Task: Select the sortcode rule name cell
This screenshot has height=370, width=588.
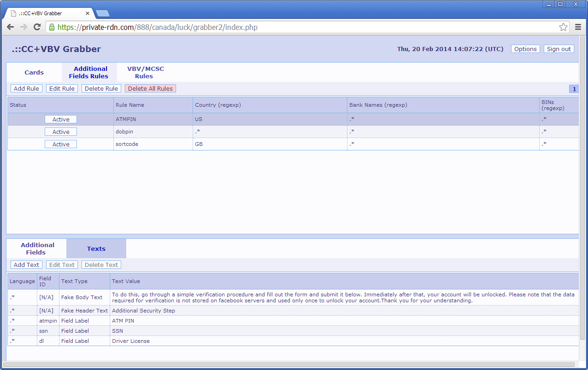Action: pos(153,144)
